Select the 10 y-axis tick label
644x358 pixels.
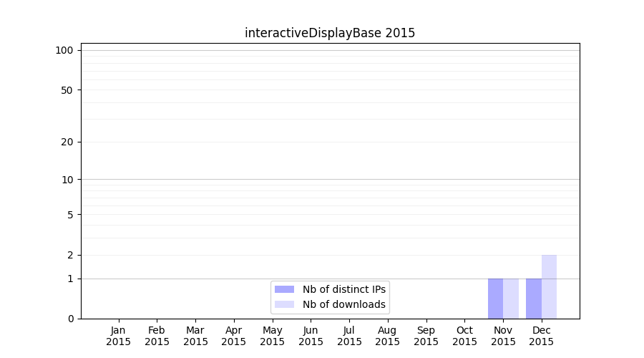pos(67,180)
